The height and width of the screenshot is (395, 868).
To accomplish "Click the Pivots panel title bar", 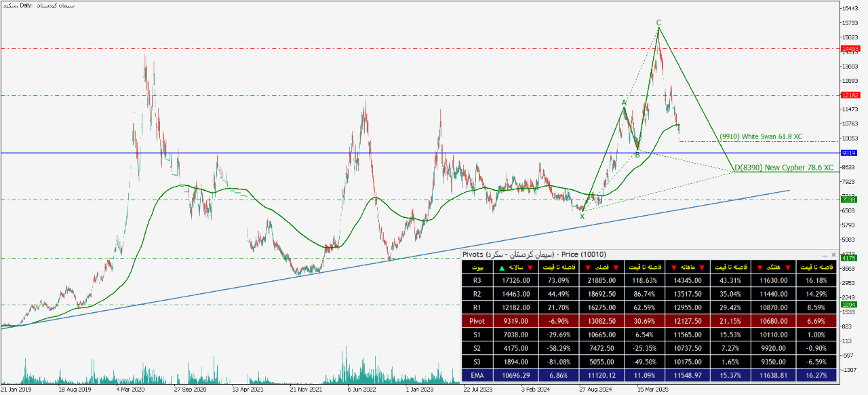I will coord(610,255).
